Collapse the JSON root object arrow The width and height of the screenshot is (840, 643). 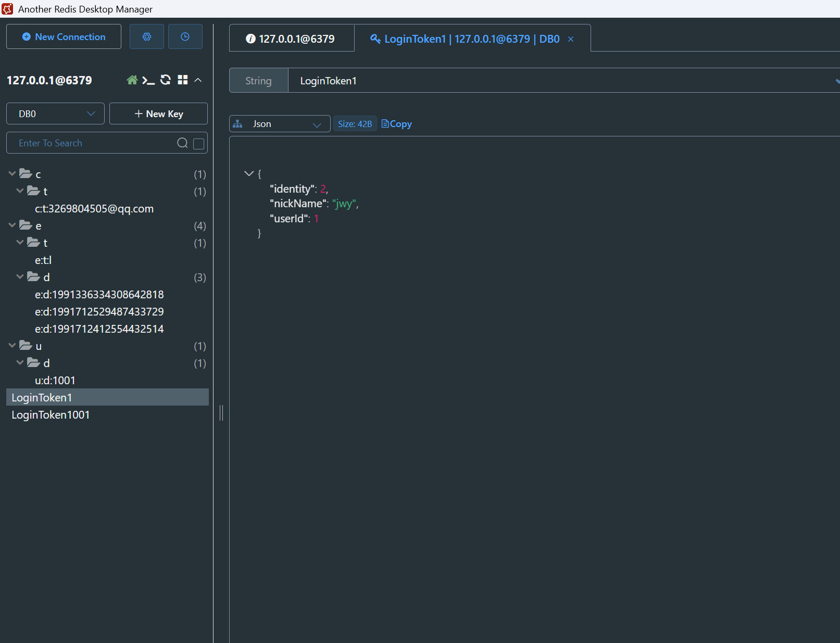(249, 173)
